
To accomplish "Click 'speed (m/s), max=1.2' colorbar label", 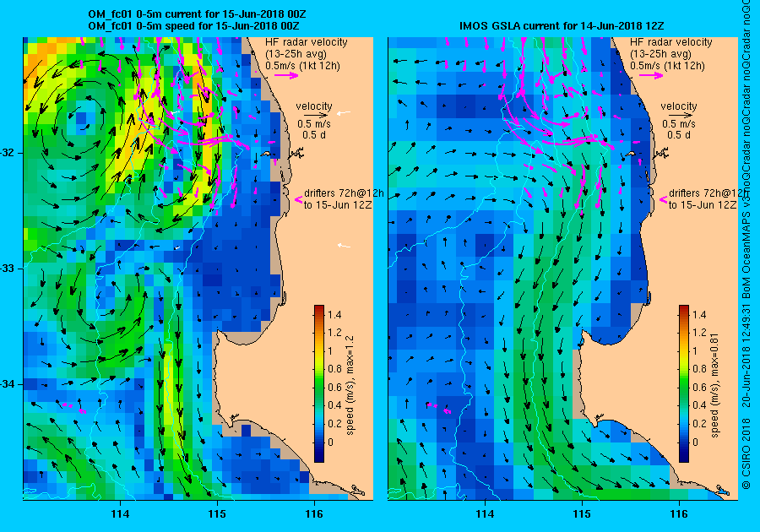I will (x=350, y=385).
